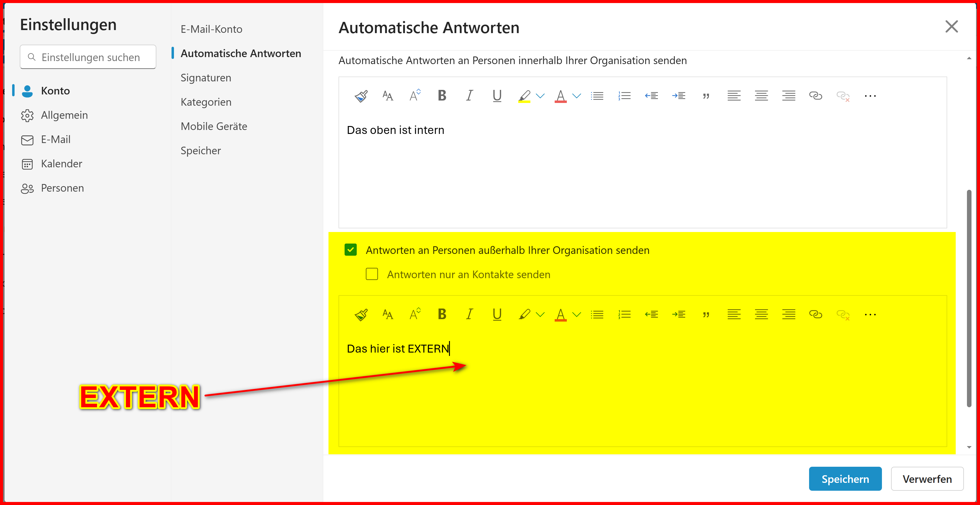Viewport: 980px width, 505px height.
Task: Click the Verwerfen button
Action: (x=927, y=479)
